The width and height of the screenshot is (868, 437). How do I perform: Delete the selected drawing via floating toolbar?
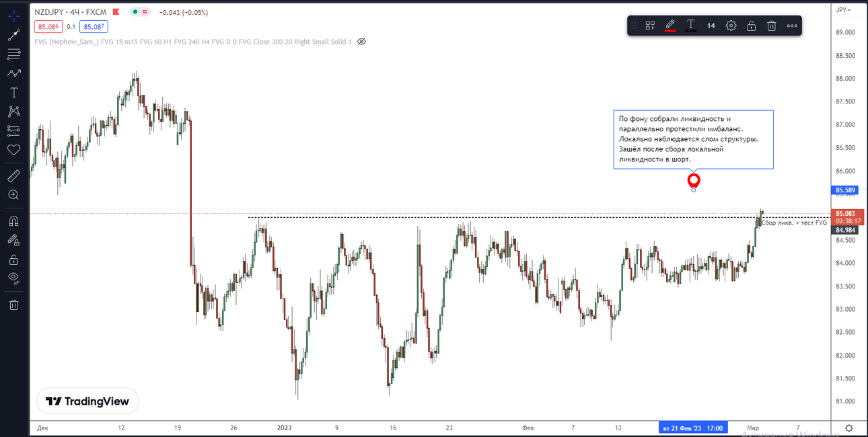point(772,26)
